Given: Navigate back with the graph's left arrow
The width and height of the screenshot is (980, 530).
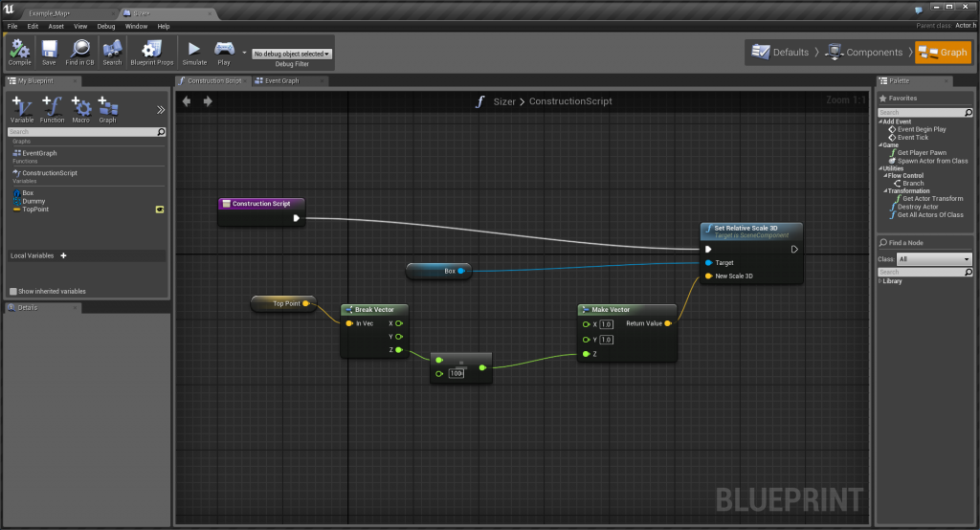Looking at the screenshot, I should (x=188, y=101).
